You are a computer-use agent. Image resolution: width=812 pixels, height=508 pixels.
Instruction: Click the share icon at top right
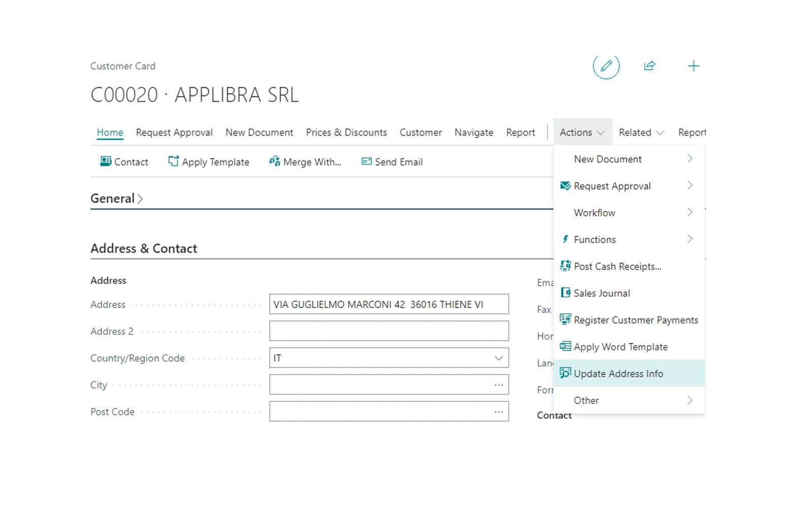pos(650,66)
